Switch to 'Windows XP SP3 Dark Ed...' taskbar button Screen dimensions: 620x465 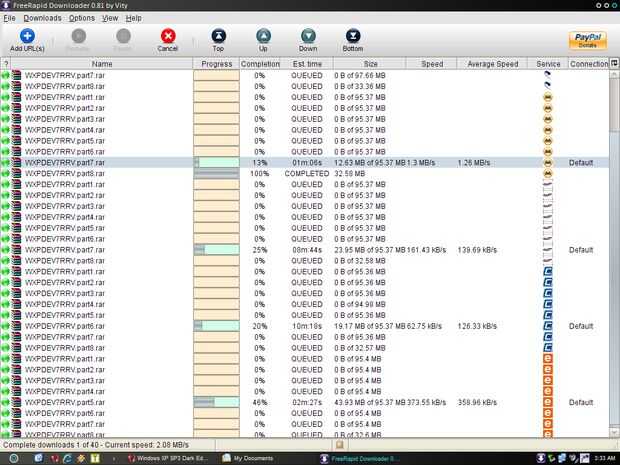[x=166, y=458]
